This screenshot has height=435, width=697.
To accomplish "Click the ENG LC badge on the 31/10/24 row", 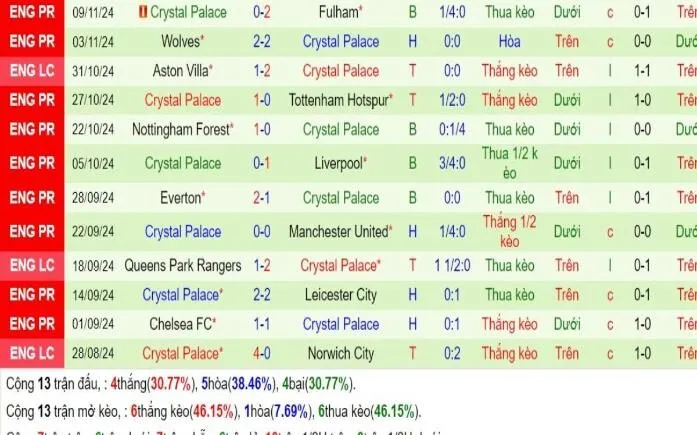I will [x=36, y=71].
